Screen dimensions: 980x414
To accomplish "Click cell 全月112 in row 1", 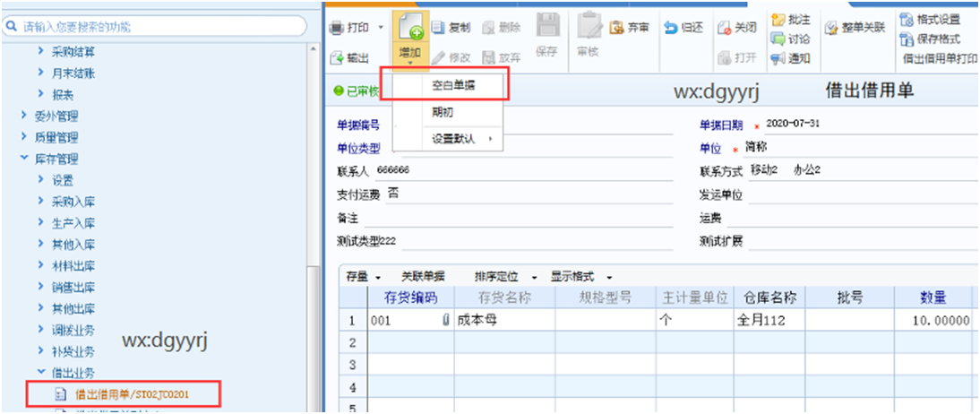I will click(768, 322).
